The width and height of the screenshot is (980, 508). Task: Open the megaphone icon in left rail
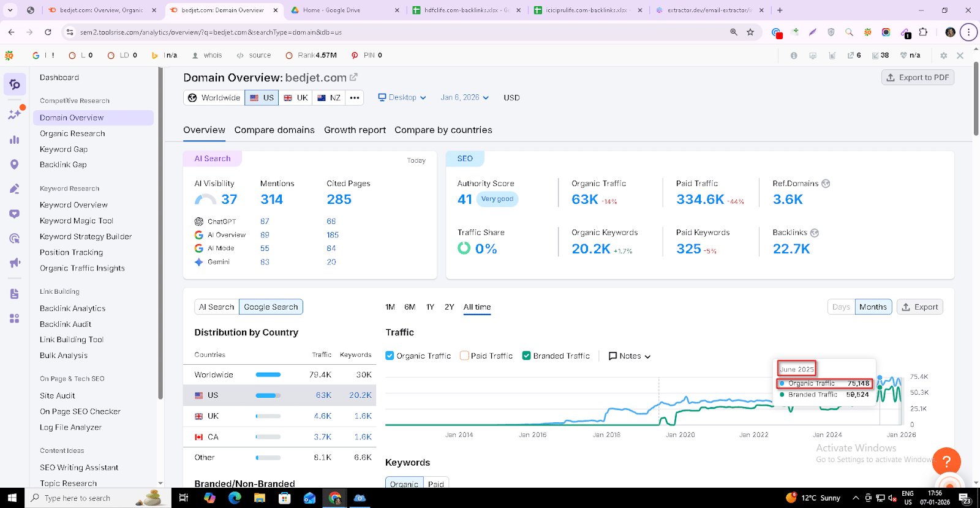pyautogui.click(x=15, y=263)
